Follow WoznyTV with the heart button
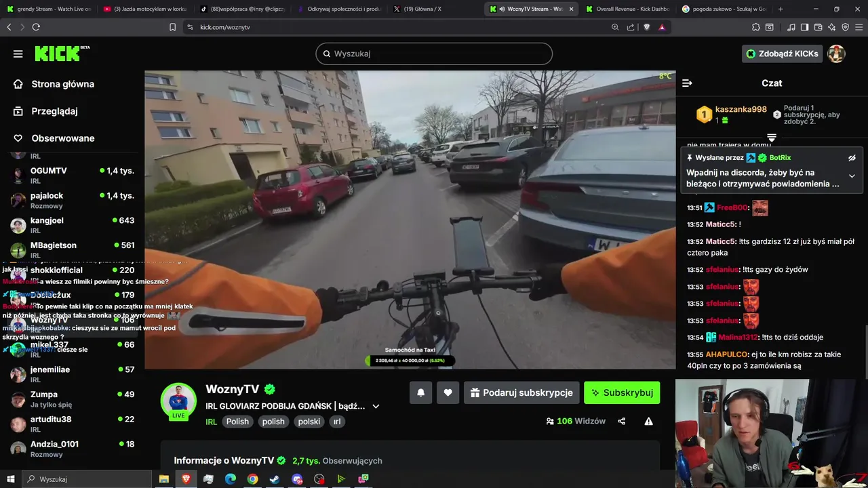This screenshot has width=868, height=488. coord(448,392)
